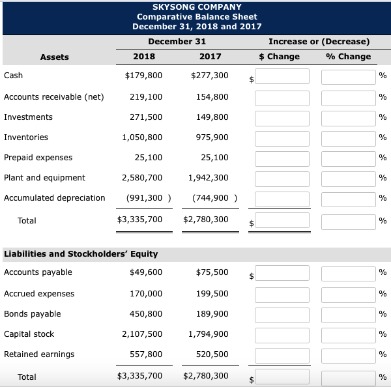This screenshot has height=387, width=391.
Task: Focus Retained earnings $ Change box
Action: [282, 356]
